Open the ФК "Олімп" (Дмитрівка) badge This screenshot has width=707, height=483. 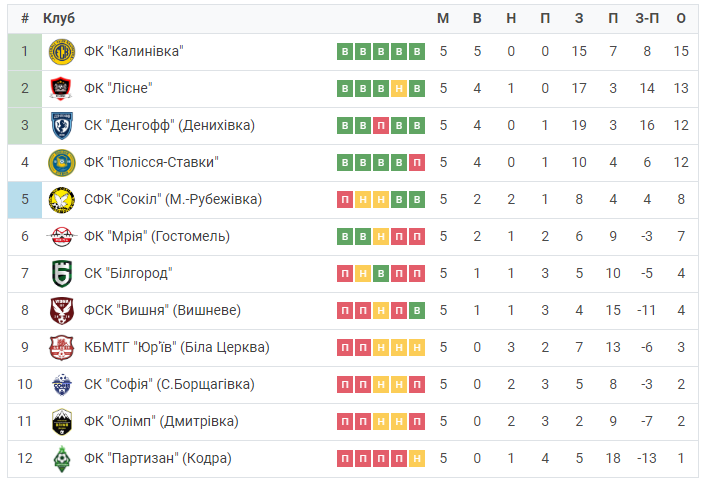(62, 421)
